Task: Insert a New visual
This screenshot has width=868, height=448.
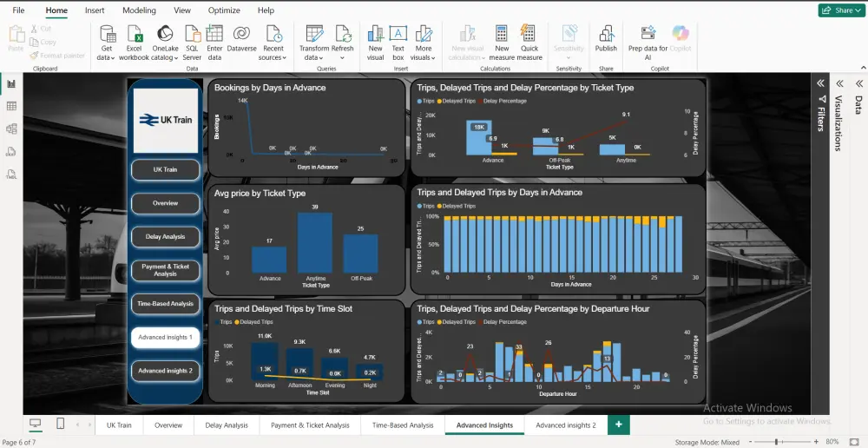Action: pyautogui.click(x=375, y=43)
